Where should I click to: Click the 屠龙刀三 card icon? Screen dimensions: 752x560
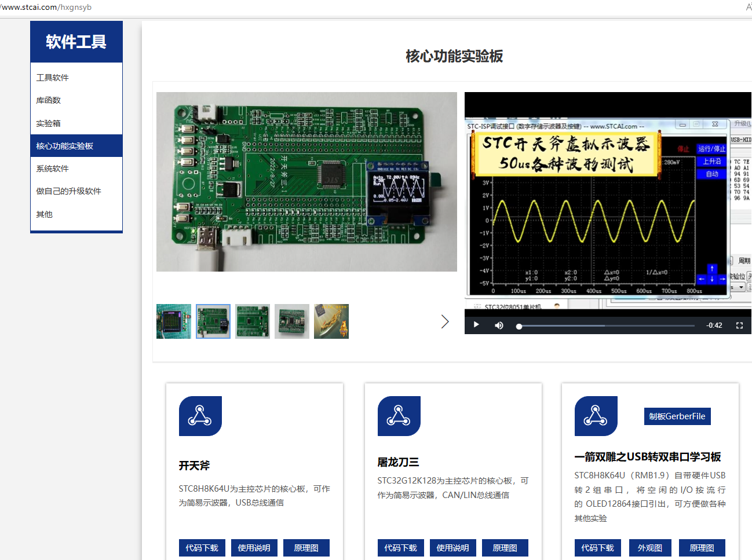tap(399, 416)
